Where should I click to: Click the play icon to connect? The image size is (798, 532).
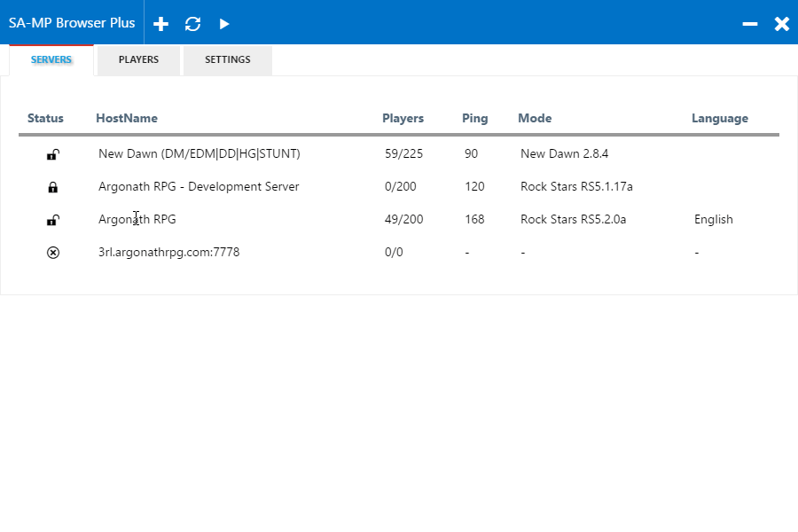(224, 24)
